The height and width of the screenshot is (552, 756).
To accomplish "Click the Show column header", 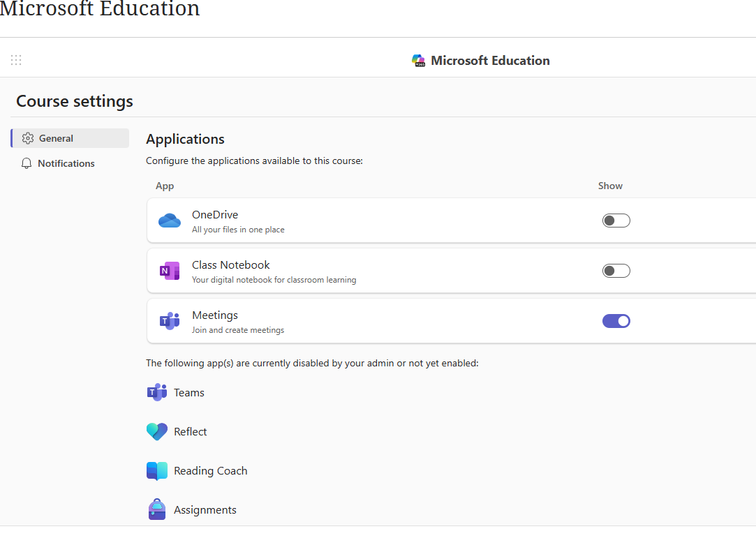I will coord(610,186).
